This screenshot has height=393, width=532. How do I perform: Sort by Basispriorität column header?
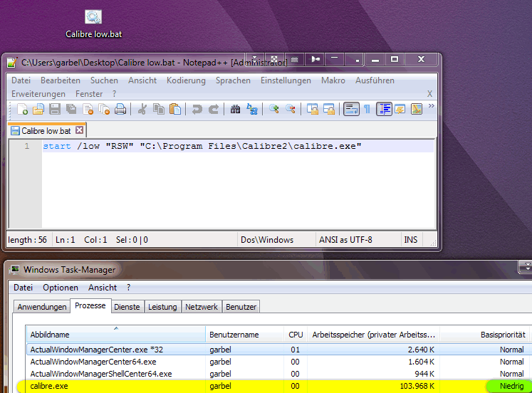[484, 335]
